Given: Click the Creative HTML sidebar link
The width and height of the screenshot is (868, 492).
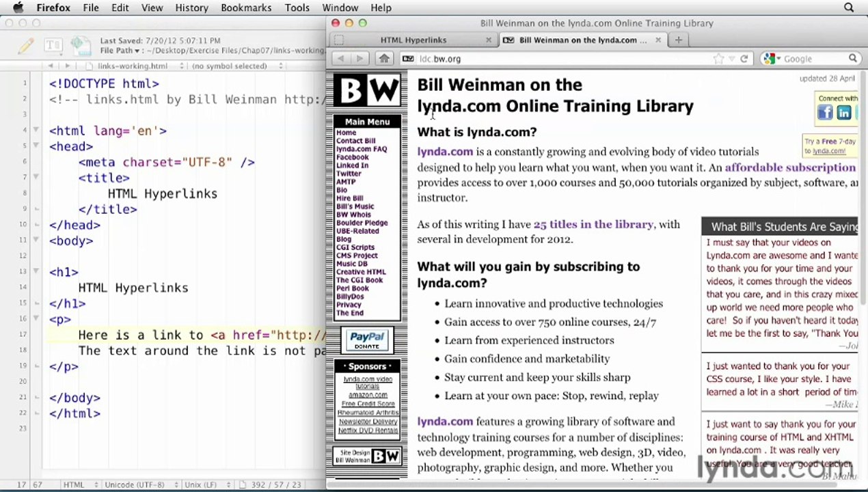Looking at the screenshot, I should [361, 272].
